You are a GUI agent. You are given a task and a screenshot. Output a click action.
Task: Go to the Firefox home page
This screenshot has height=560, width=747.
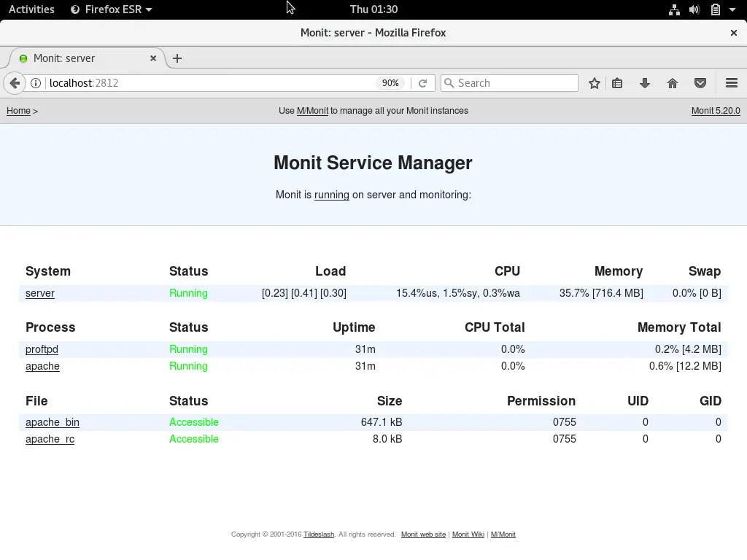pyautogui.click(x=673, y=82)
